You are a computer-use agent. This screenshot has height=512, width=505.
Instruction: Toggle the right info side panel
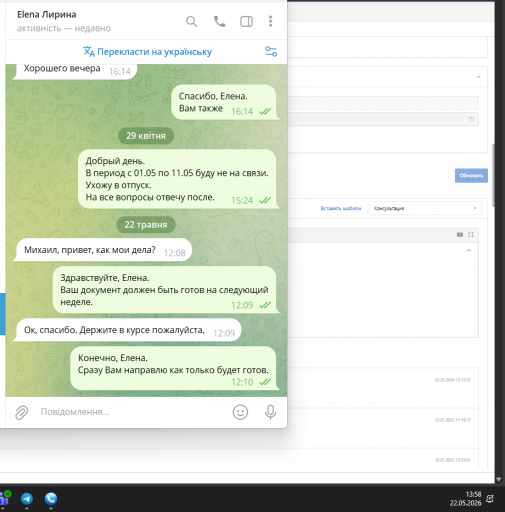tap(246, 22)
